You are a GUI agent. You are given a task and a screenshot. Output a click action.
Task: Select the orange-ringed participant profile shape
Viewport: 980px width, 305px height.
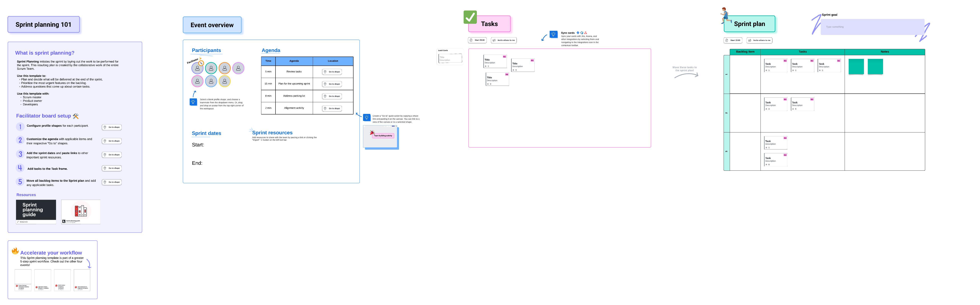225,68
